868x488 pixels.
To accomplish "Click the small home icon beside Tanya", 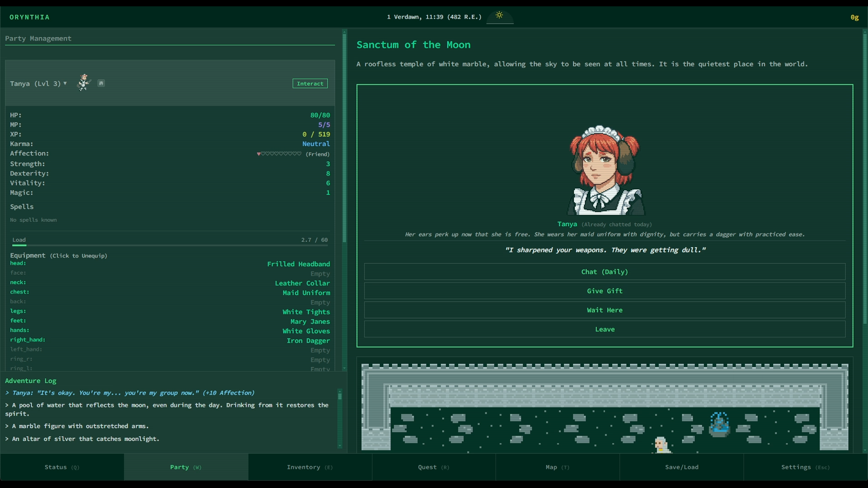I will [101, 83].
